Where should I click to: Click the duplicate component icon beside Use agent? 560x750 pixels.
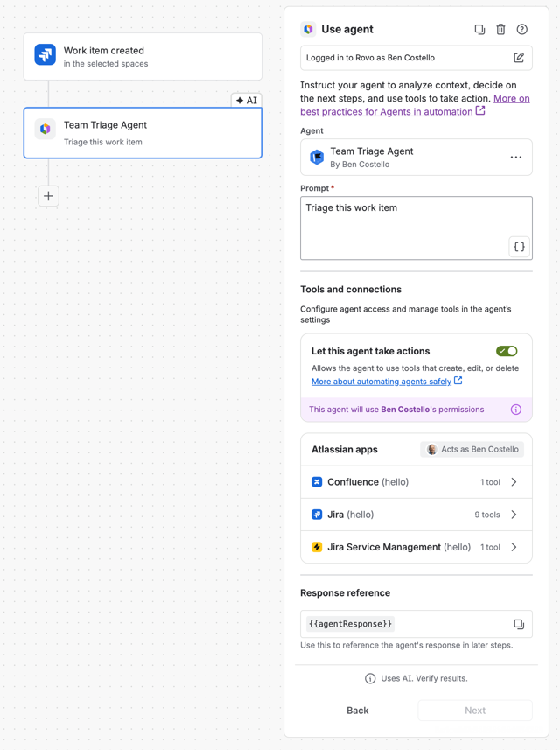(x=479, y=30)
